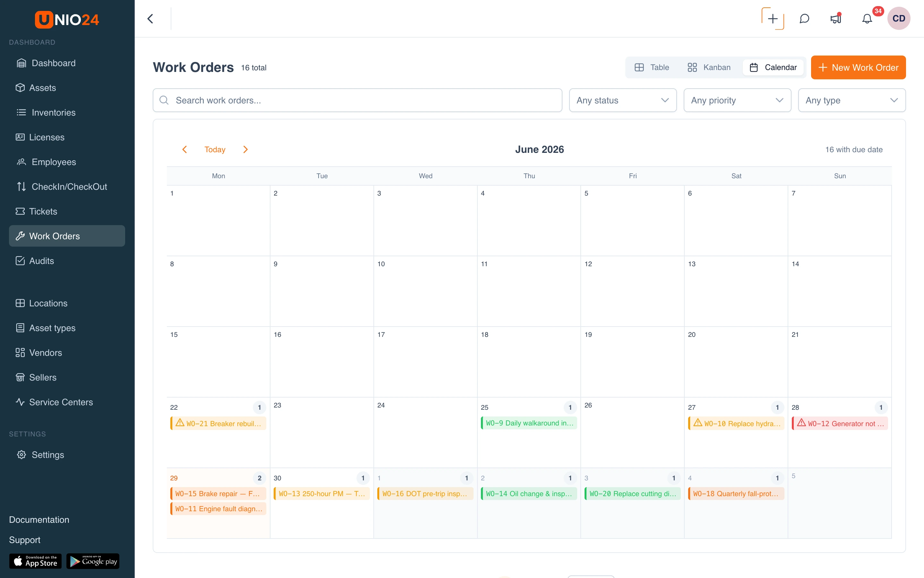Expand Any status dropdown
924x578 pixels.
(x=623, y=100)
